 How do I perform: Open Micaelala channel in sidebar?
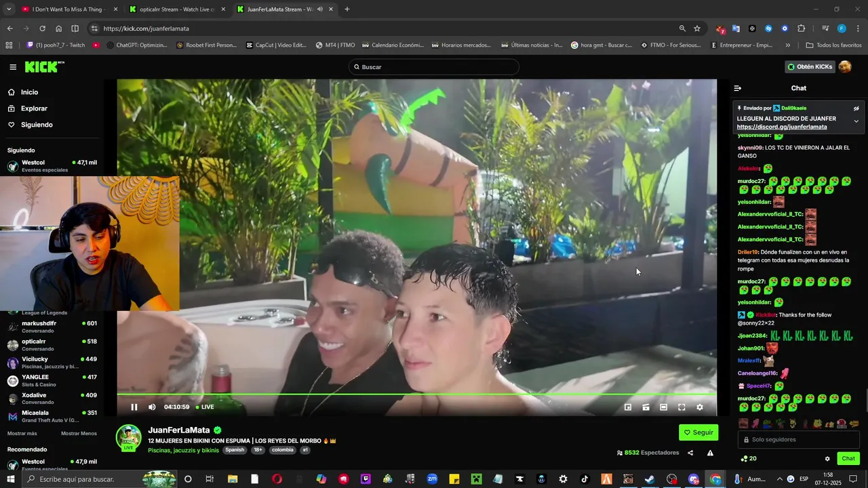tap(52, 415)
